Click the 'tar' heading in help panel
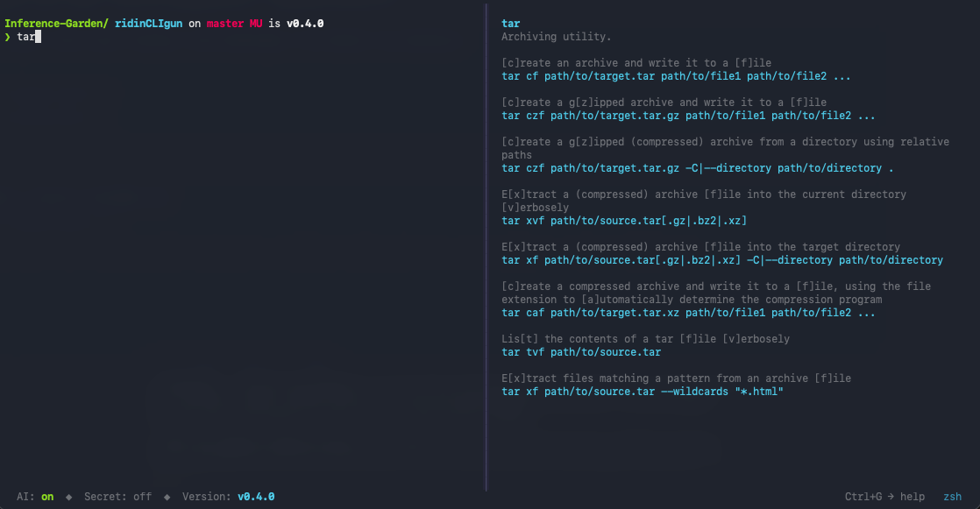Screen dimensions: 980x509 click(511, 24)
